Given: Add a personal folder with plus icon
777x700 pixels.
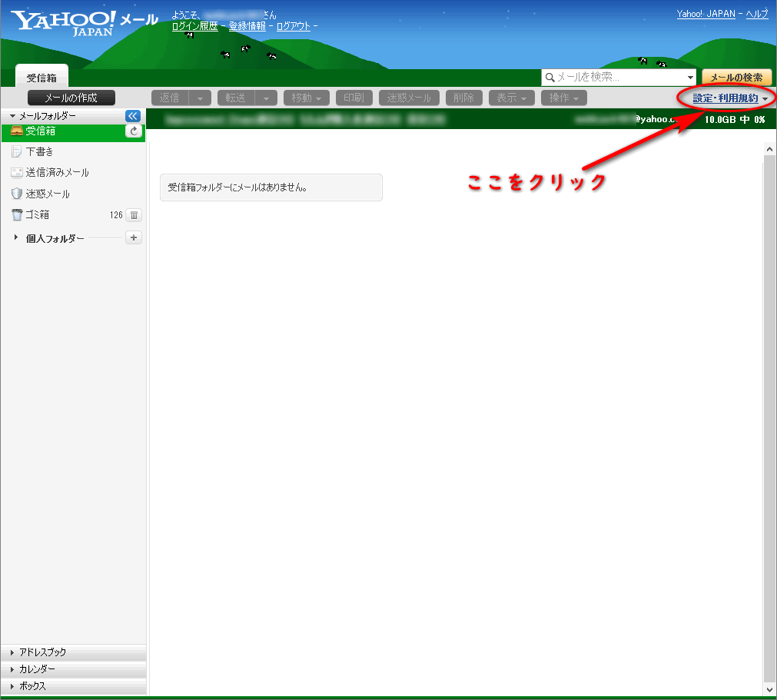Looking at the screenshot, I should (x=134, y=238).
